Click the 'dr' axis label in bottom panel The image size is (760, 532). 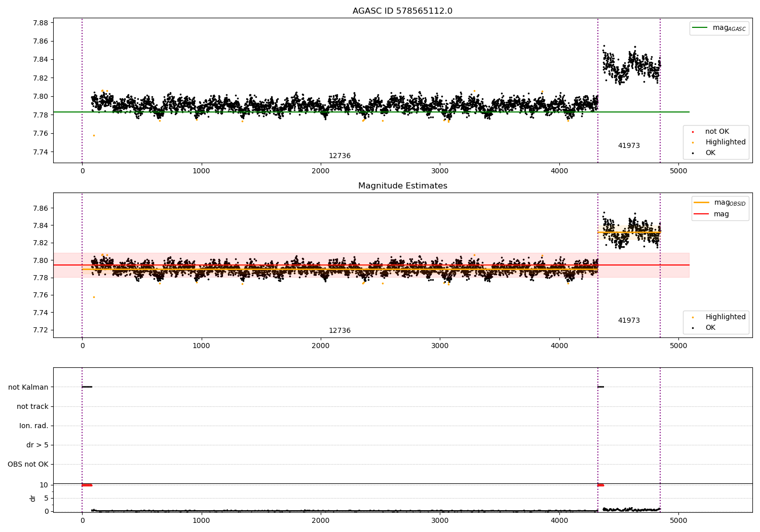[33, 498]
